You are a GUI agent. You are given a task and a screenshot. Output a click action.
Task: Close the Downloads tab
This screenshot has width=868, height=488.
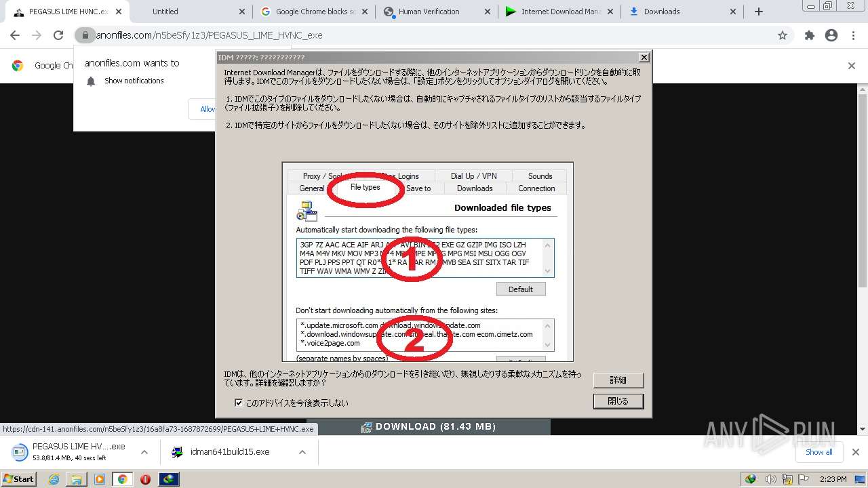click(x=733, y=12)
